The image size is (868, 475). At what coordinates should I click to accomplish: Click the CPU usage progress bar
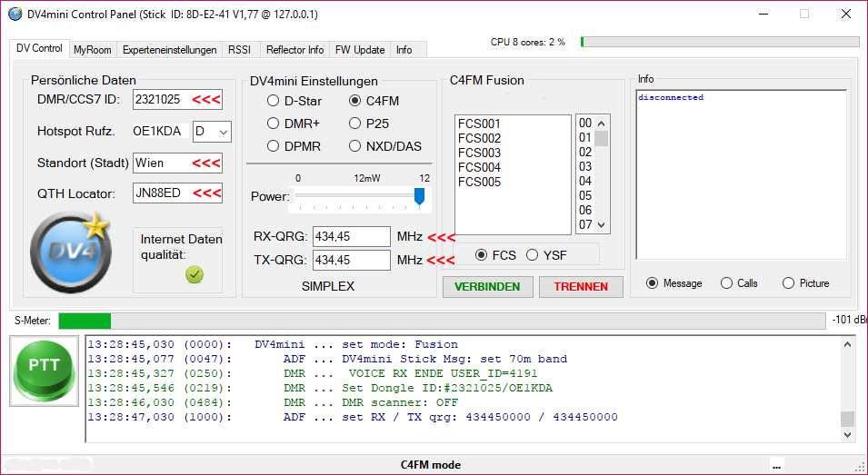point(720,42)
